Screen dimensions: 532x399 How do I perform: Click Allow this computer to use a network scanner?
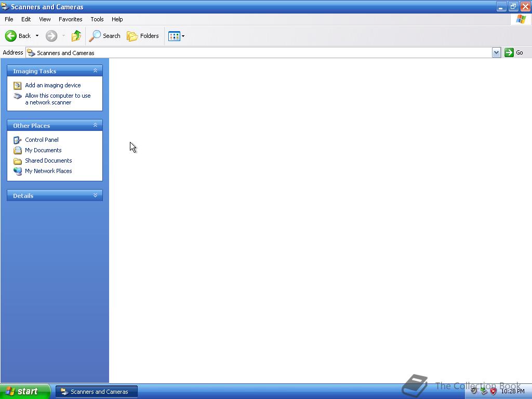(58, 99)
